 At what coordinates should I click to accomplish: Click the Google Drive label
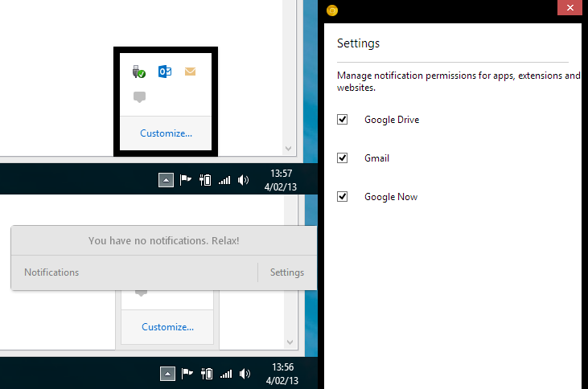392,120
